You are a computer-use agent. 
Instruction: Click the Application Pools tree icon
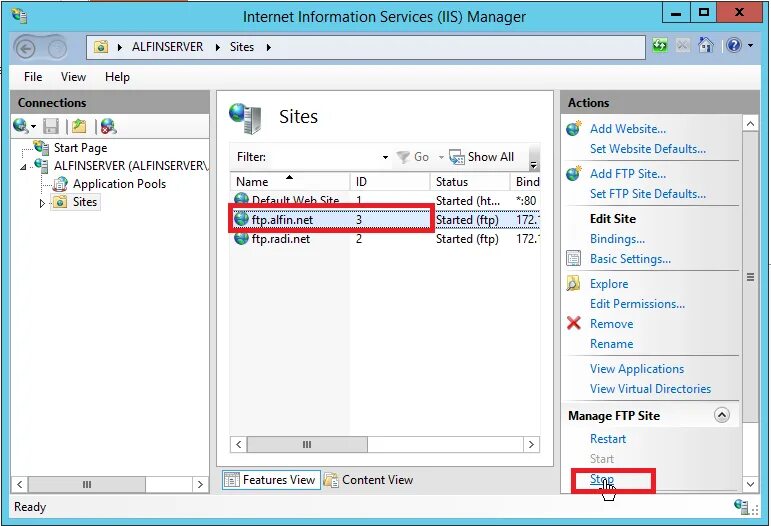pos(60,184)
